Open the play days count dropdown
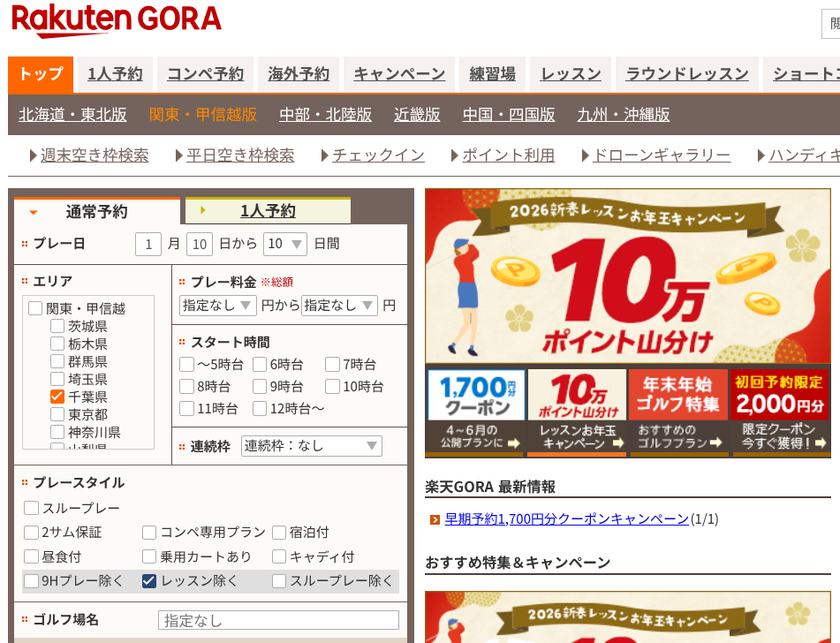Viewport: 840px width, 643px height. 285,244
